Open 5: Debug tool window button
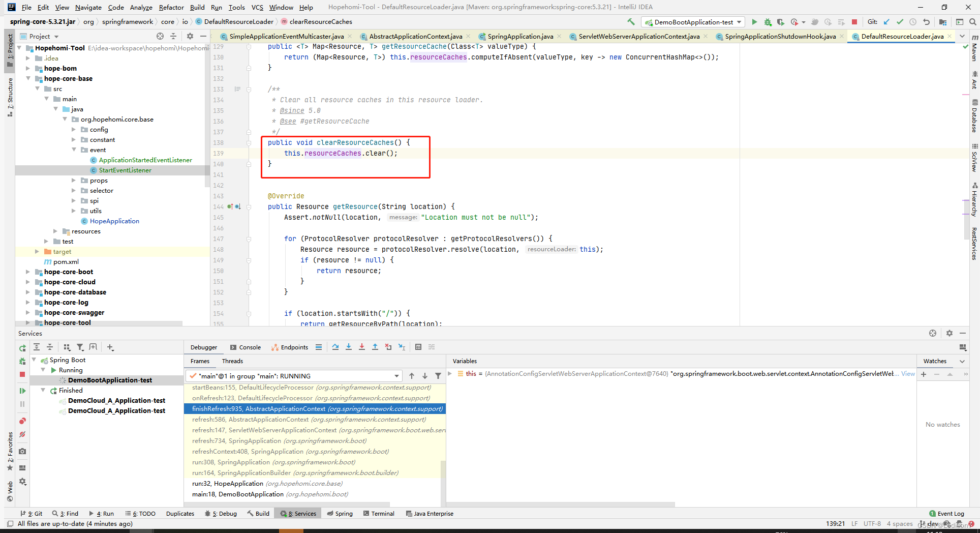The height and width of the screenshot is (533, 980). coord(221,514)
